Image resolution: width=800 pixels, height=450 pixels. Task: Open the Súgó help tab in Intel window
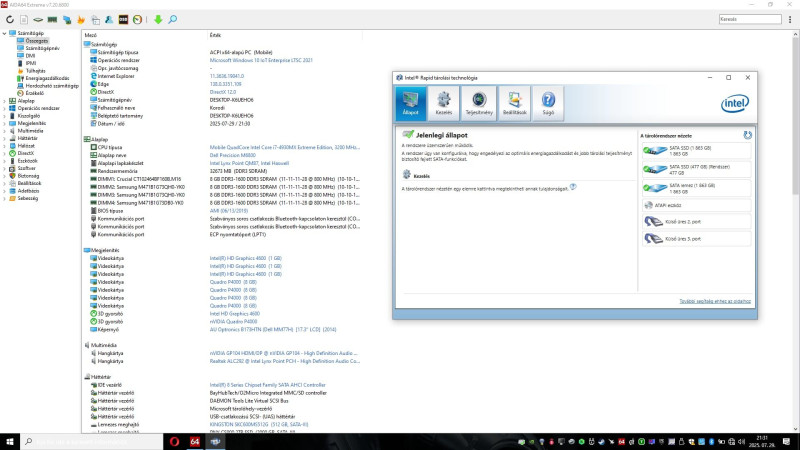point(548,104)
